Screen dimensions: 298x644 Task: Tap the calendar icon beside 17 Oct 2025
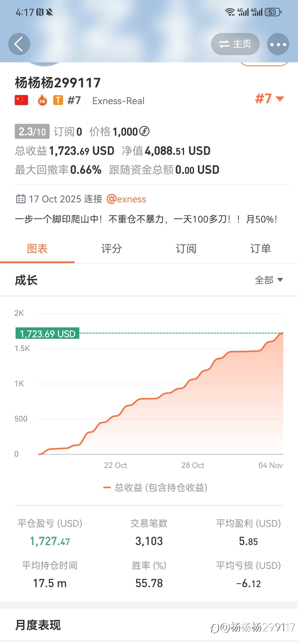click(x=21, y=199)
